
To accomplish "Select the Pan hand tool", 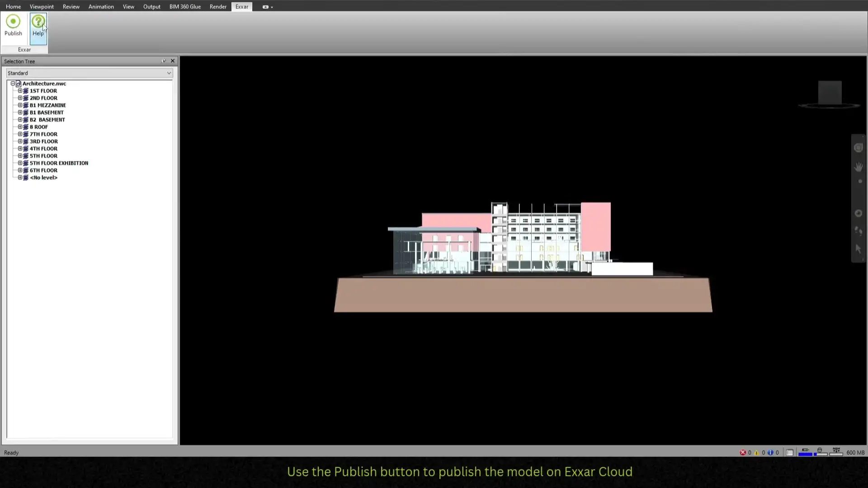I will pyautogui.click(x=859, y=167).
